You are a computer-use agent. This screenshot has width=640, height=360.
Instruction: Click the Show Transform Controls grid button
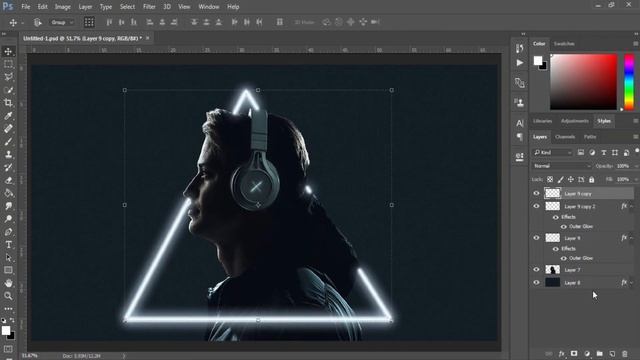pos(89,22)
